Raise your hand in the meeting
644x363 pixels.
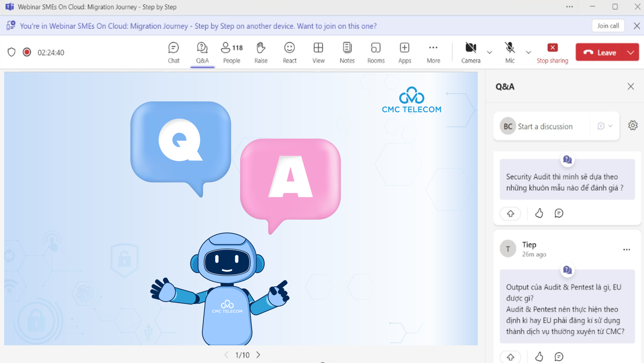[x=261, y=52]
